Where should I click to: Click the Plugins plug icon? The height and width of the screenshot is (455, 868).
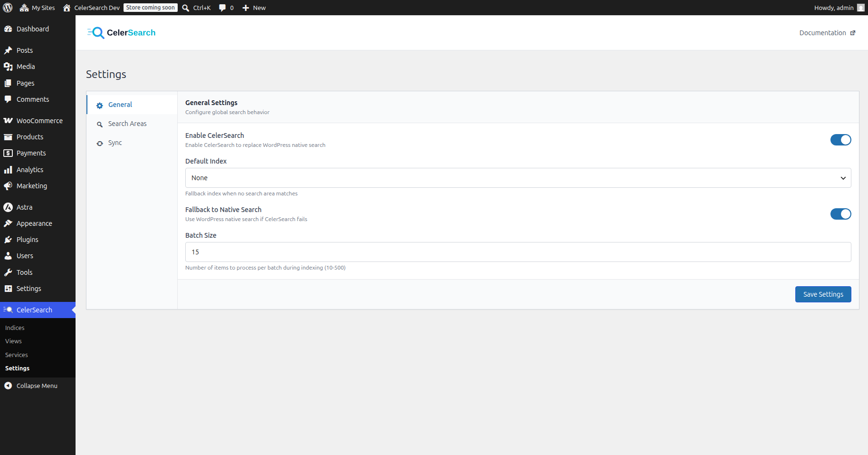coord(8,240)
